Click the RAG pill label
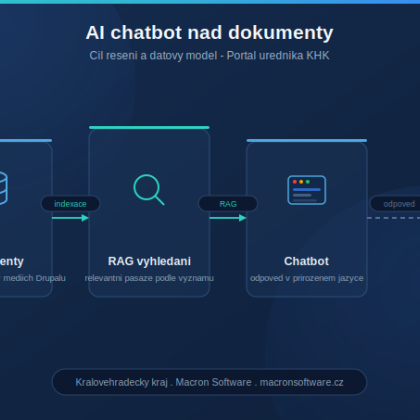 click(x=228, y=204)
